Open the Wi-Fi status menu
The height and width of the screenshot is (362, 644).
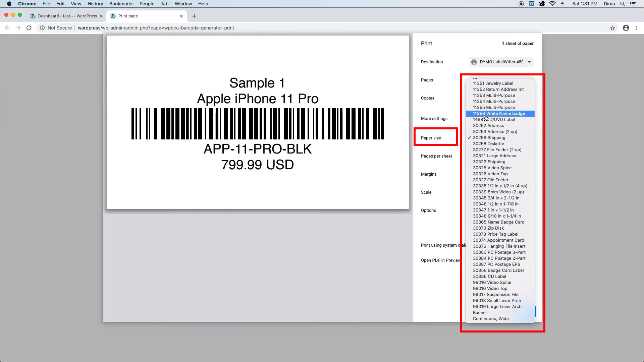552,4
